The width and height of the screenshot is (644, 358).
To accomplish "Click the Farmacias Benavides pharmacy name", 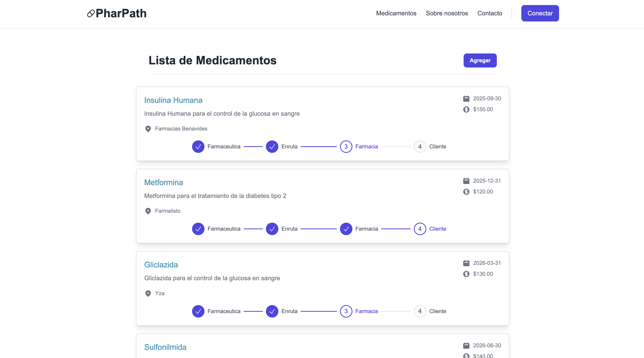I will [181, 129].
